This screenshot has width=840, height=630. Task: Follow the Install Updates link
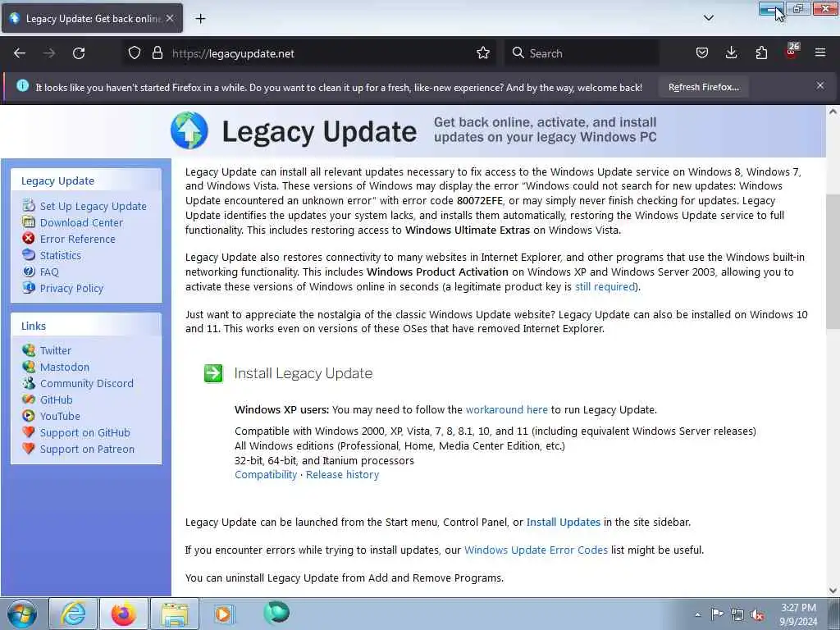[x=564, y=523]
